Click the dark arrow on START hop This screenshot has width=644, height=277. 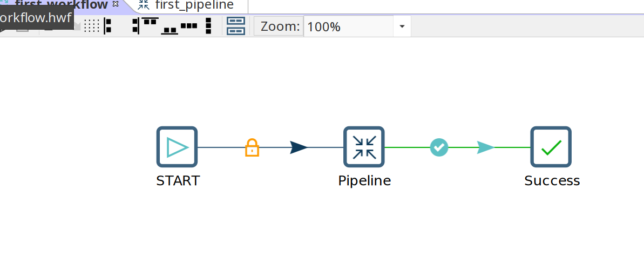(298, 147)
